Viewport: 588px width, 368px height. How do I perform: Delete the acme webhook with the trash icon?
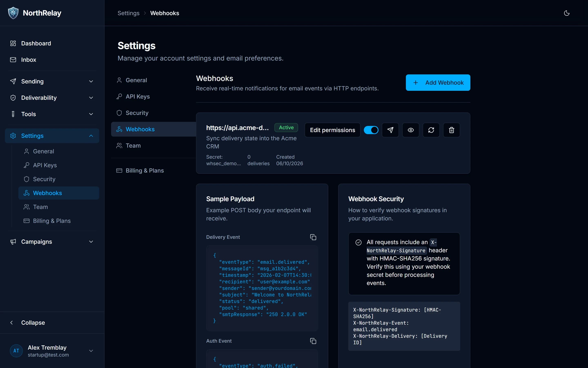pos(451,130)
